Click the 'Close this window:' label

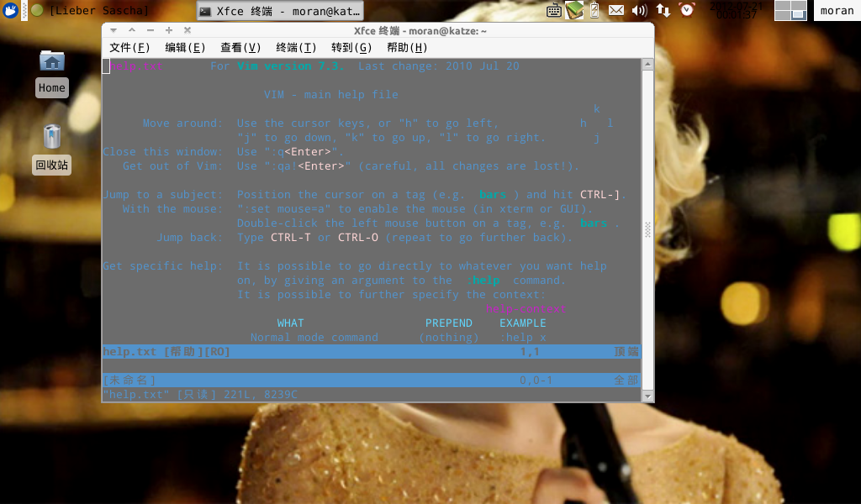pyautogui.click(x=163, y=152)
